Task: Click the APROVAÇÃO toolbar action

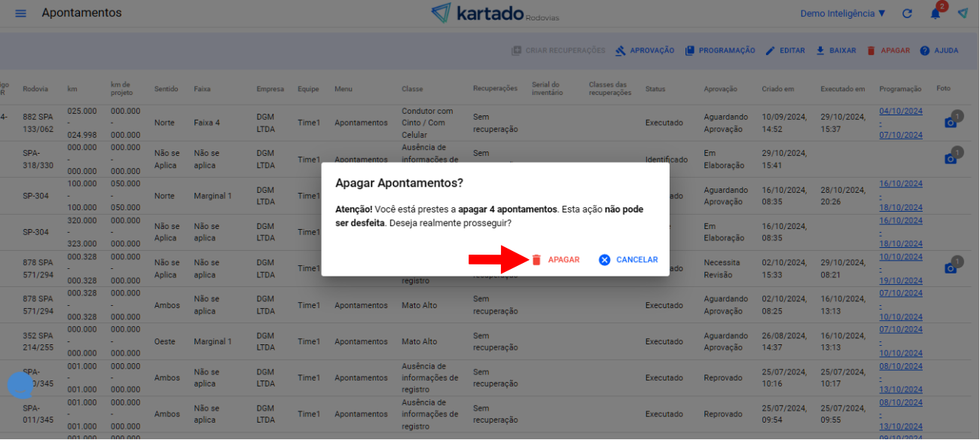Action: 645,50
